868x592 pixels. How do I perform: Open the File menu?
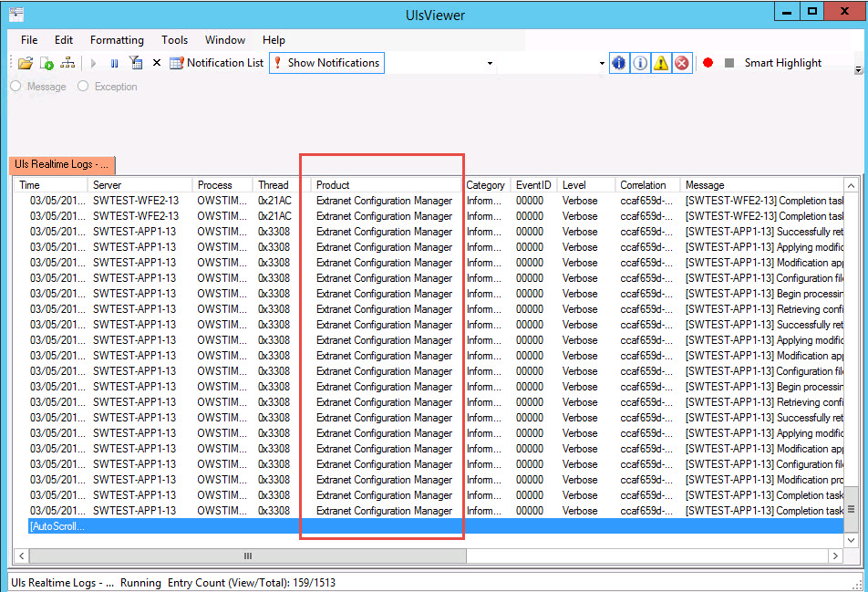point(29,40)
